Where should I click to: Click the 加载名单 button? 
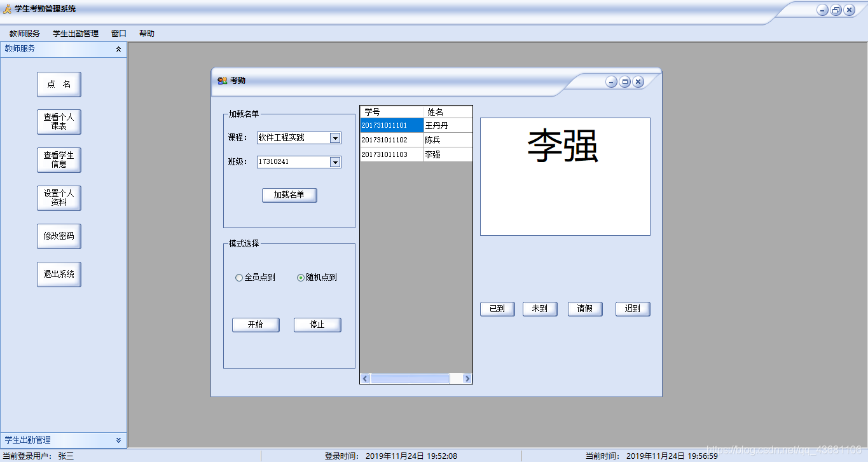(289, 195)
